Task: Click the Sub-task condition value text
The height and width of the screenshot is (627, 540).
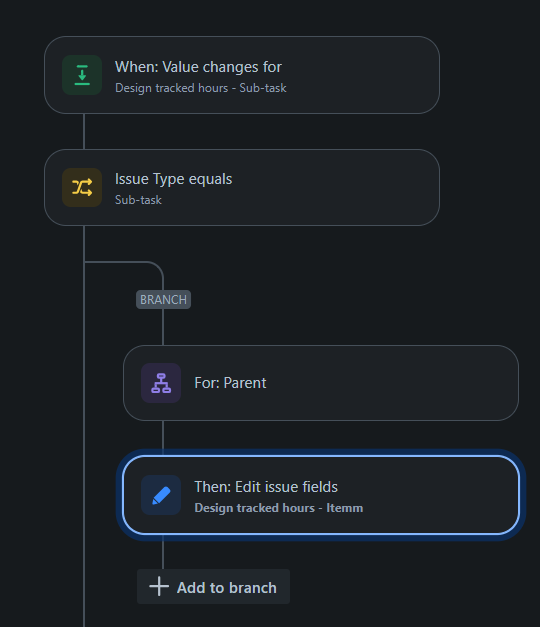Action: click(138, 200)
